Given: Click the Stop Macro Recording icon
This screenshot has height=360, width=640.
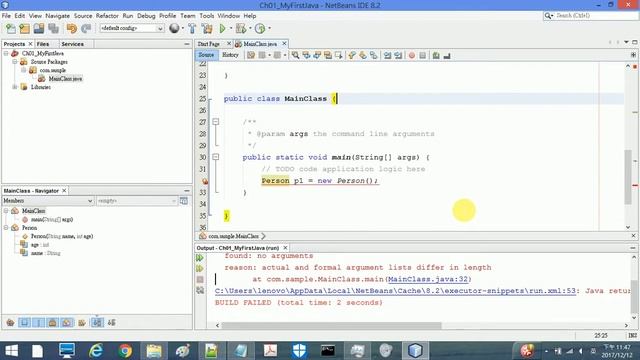Looking at the screenshot, I should pos(422,55).
